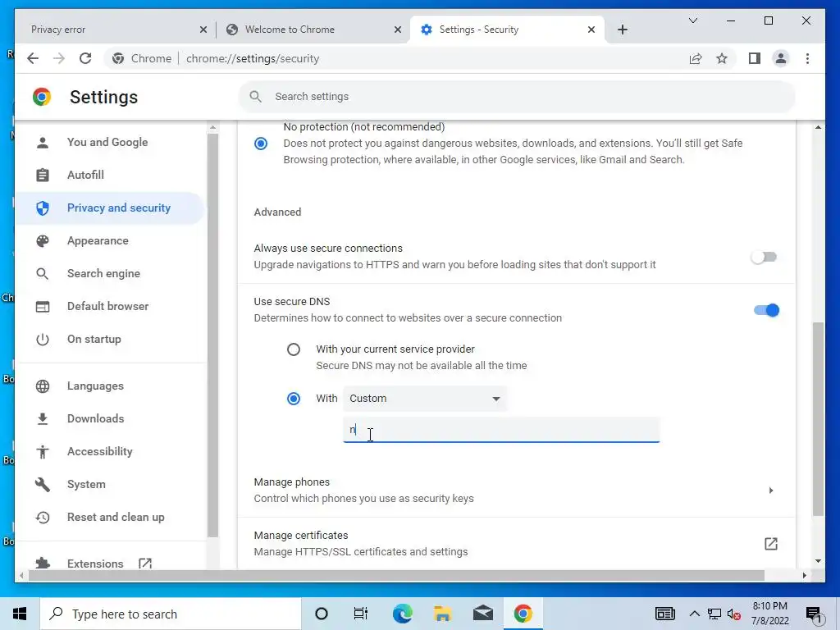Open the profile avatar menu
Image resolution: width=840 pixels, height=630 pixels.
click(x=781, y=58)
